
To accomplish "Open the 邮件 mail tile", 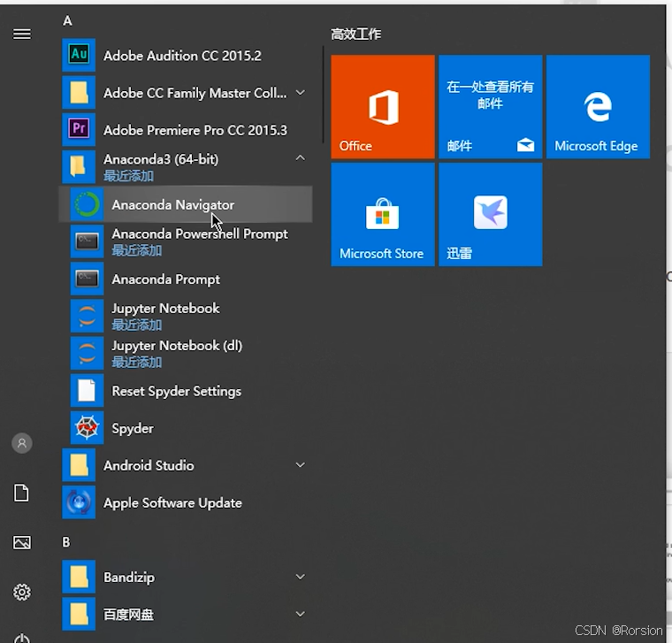I will (x=490, y=107).
